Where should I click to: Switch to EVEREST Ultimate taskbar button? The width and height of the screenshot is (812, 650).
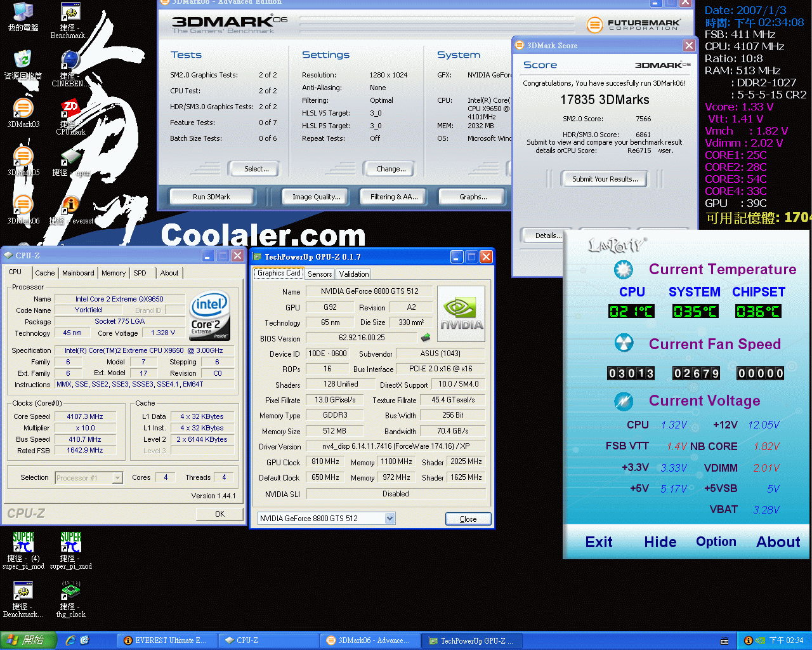tap(167, 640)
